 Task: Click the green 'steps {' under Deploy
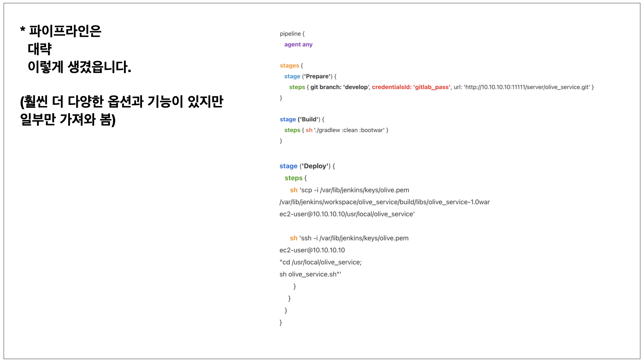[x=296, y=178]
